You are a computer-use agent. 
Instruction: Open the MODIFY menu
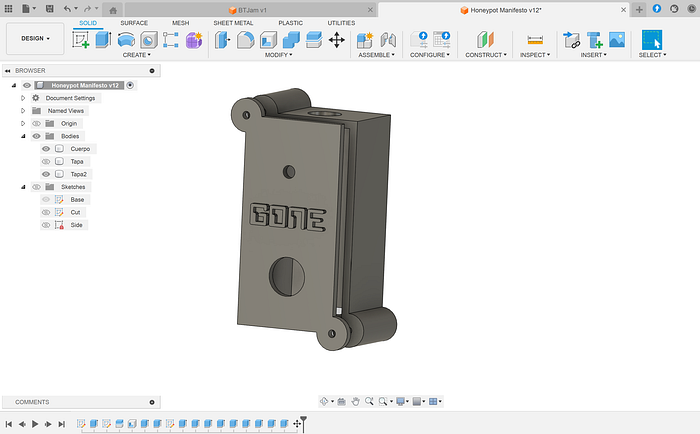point(278,55)
